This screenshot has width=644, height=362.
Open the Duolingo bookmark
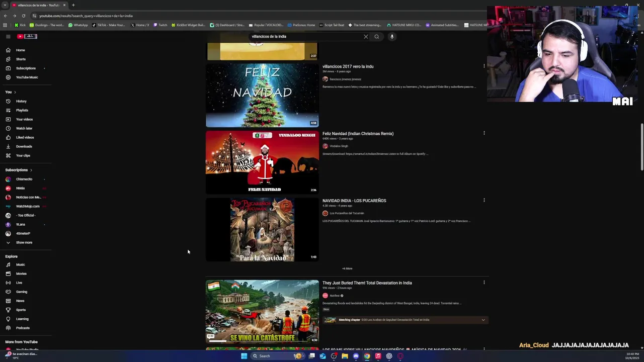[x=47, y=25]
